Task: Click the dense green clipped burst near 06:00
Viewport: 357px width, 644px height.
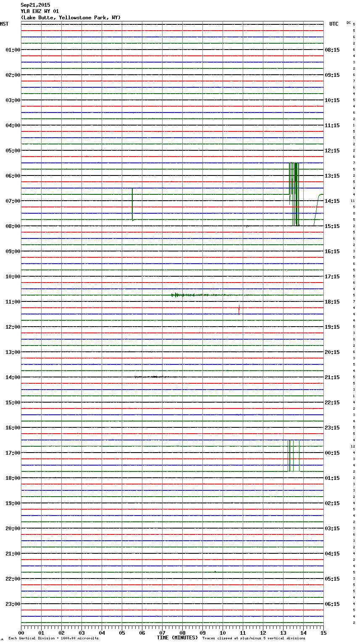Action: 294,194
